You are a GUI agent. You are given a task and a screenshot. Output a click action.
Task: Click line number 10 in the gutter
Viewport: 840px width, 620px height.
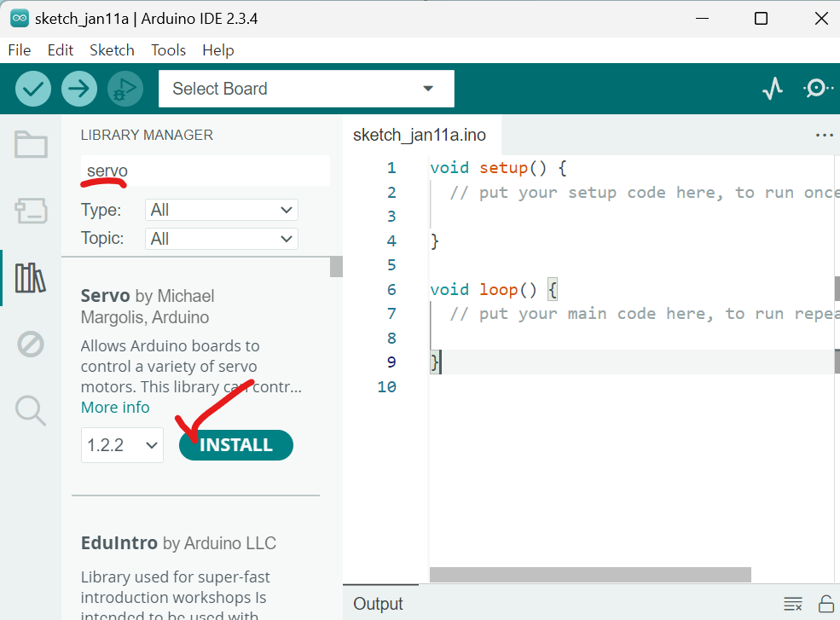(387, 387)
